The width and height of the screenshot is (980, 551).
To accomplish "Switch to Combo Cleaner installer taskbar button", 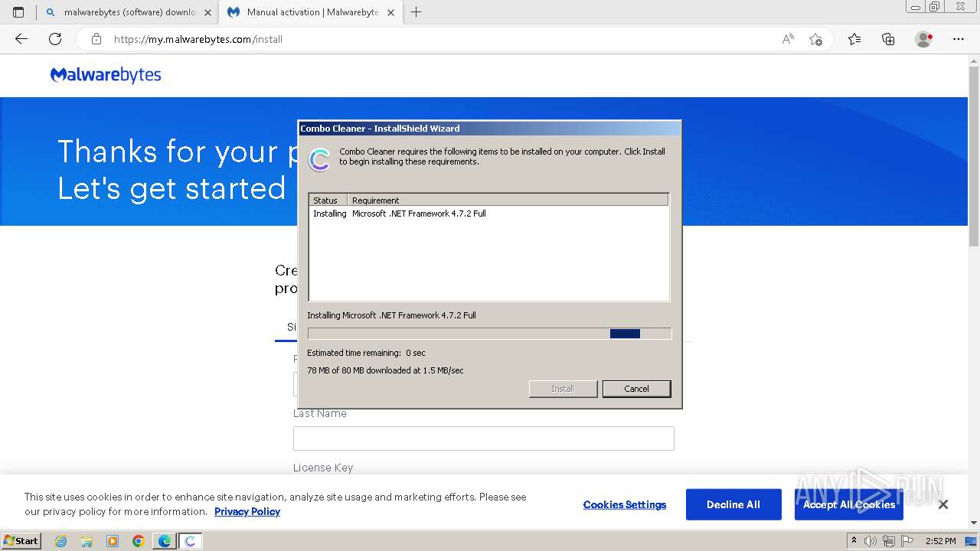I will point(191,541).
